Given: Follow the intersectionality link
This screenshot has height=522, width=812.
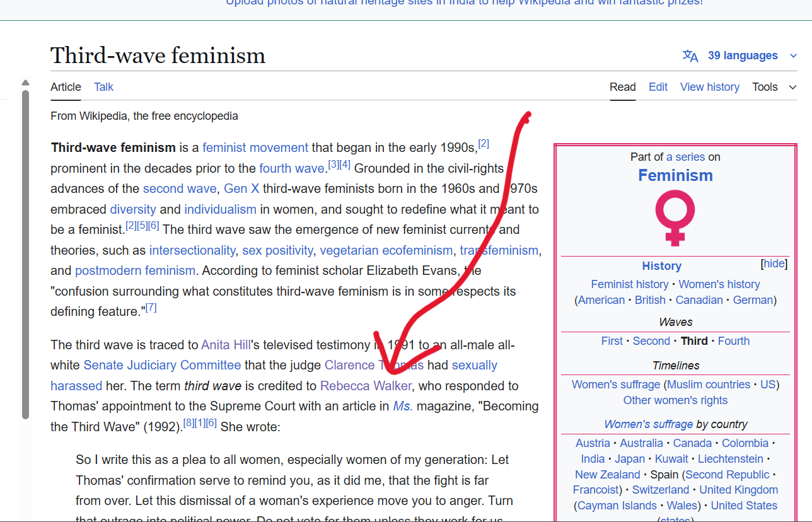Looking at the screenshot, I should (x=192, y=250).
